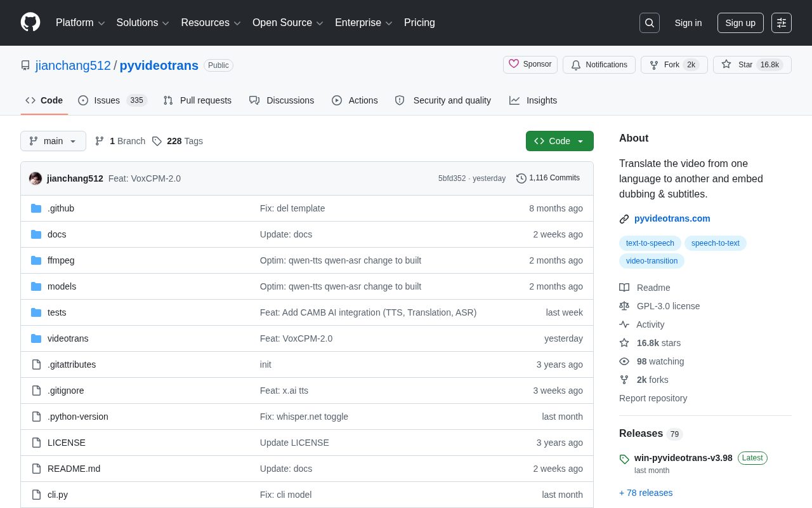This screenshot has width=812, height=508.
Task: Click the cli.py file icon
Action: coord(36,495)
